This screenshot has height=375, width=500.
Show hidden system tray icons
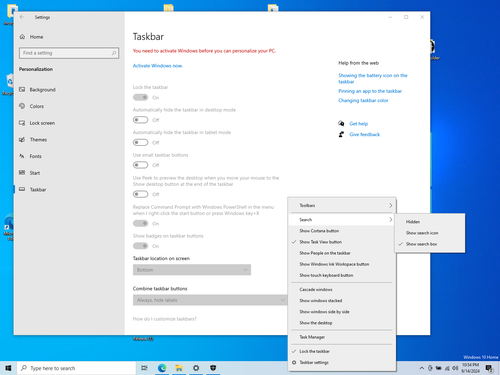tap(422, 368)
